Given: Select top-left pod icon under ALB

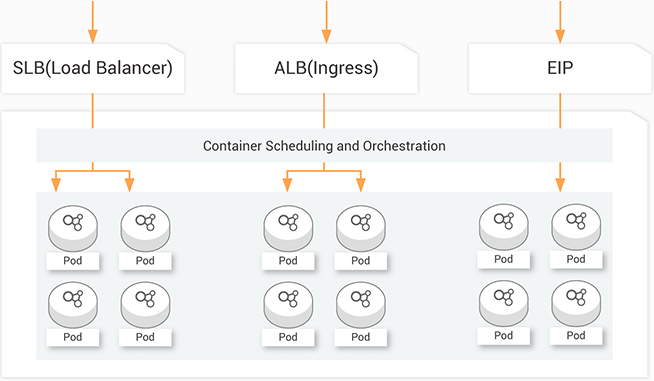Looking at the screenshot, I should click(288, 228).
